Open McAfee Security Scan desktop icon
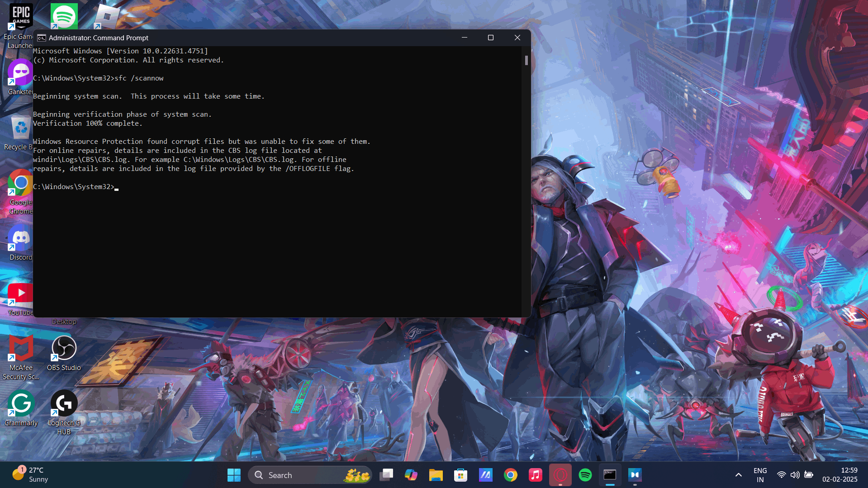The height and width of the screenshot is (488, 868). pyautogui.click(x=21, y=357)
